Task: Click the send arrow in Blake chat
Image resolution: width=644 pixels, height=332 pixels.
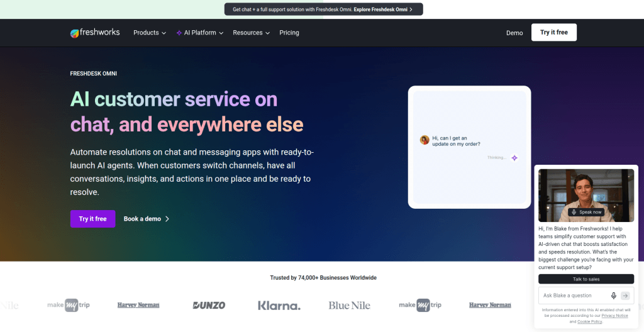Action: click(625, 296)
